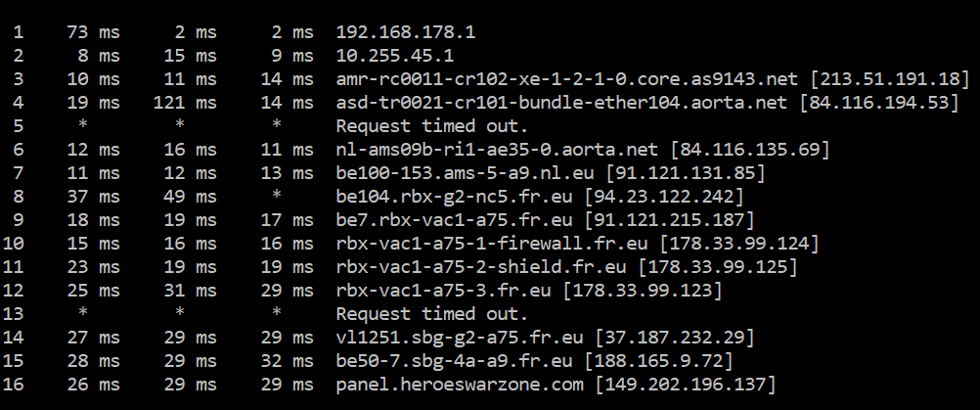The image size is (980, 410).
Task: Click be7.rbx-vac1-a75.fr.eu hostname
Action: [455, 220]
